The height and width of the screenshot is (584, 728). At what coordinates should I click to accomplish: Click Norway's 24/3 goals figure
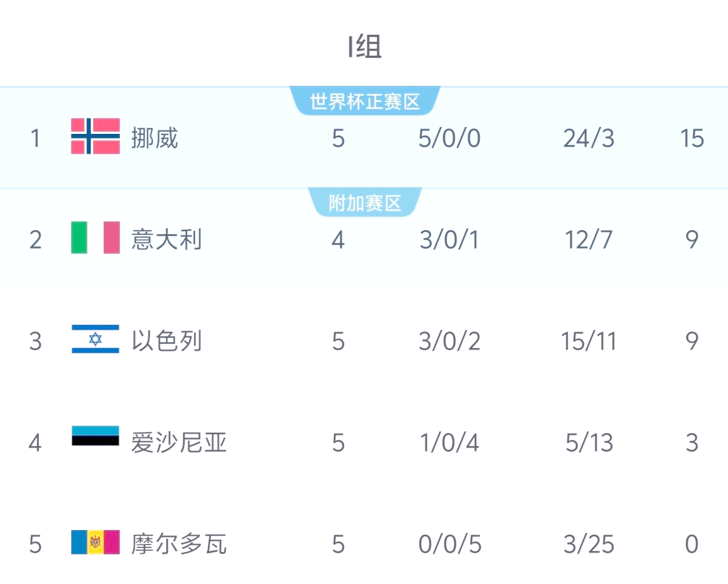click(588, 138)
